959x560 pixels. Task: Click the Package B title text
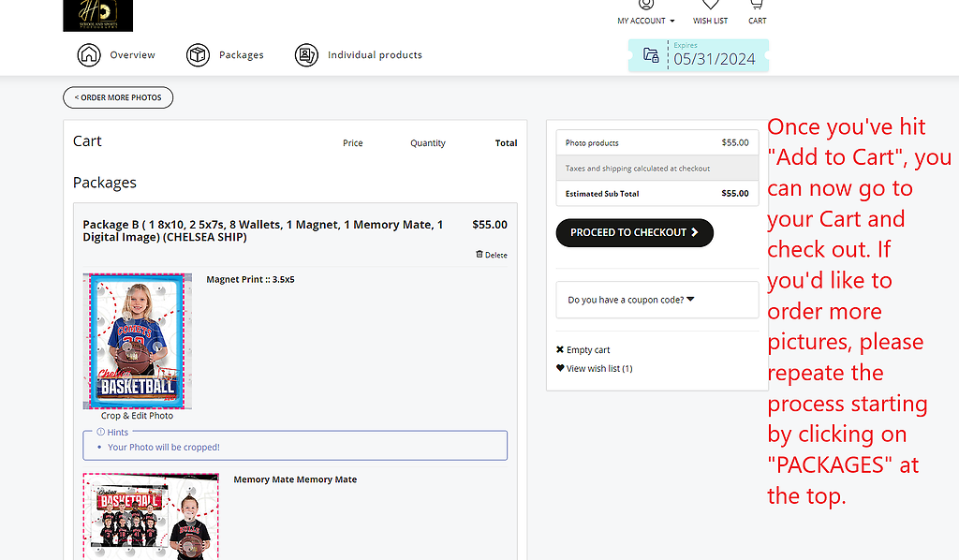pyautogui.click(x=262, y=230)
